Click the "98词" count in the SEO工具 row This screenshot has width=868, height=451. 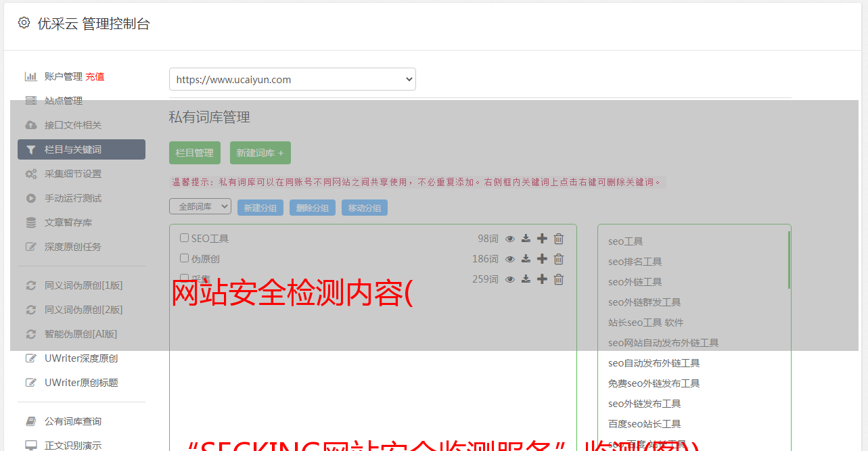point(488,239)
